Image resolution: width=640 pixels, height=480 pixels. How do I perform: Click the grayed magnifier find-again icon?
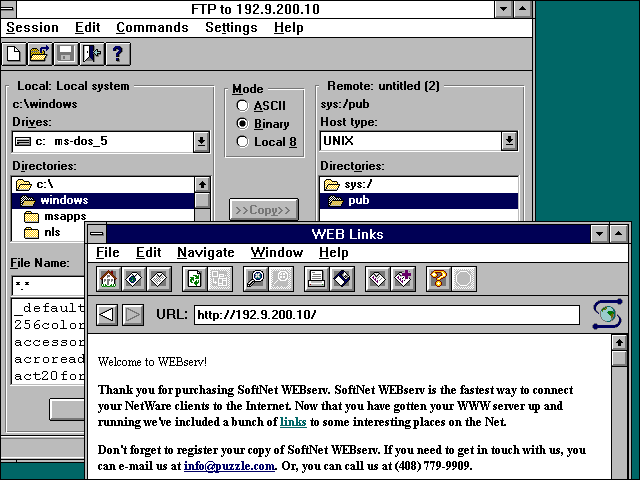click(x=281, y=279)
